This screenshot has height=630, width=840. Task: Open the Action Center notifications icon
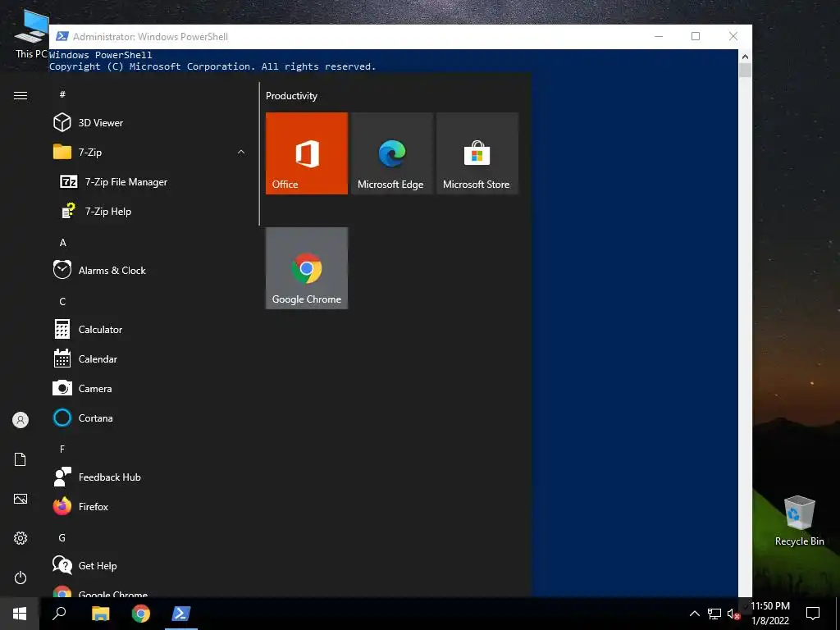[x=813, y=614]
